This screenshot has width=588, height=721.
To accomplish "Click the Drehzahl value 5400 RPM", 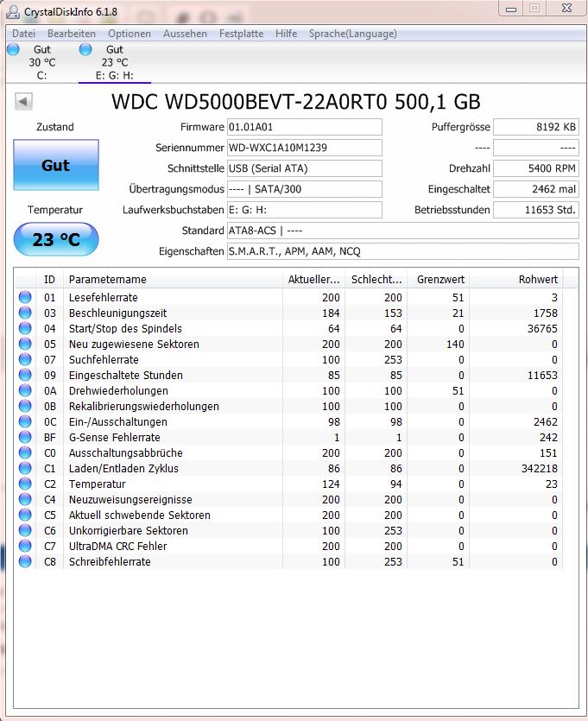I will point(536,168).
